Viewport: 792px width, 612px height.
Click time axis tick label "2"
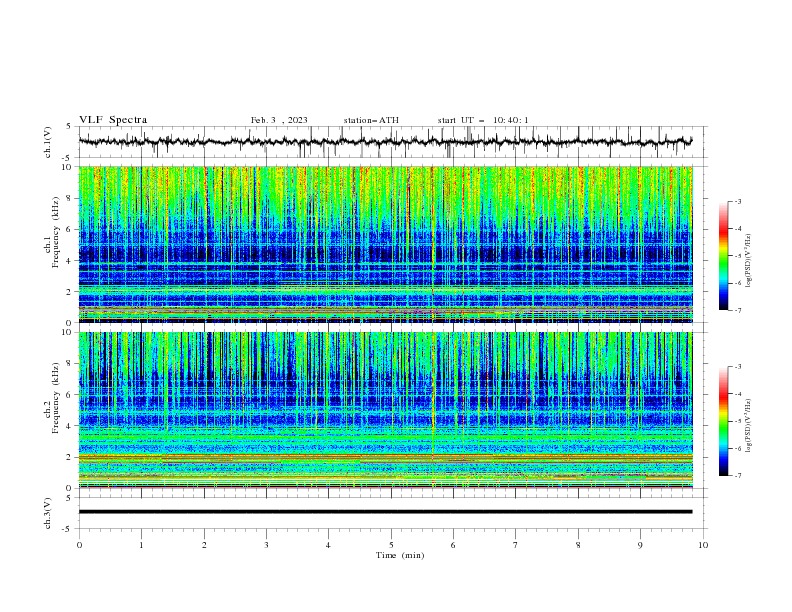[204, 545]
